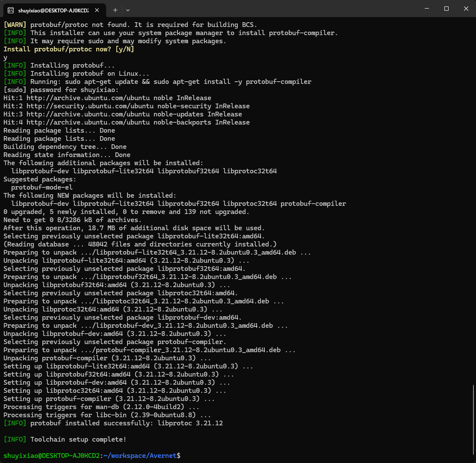Click 'Setting up protobuf-compiler' line
The image size is (476, 463).
(109, 399)
